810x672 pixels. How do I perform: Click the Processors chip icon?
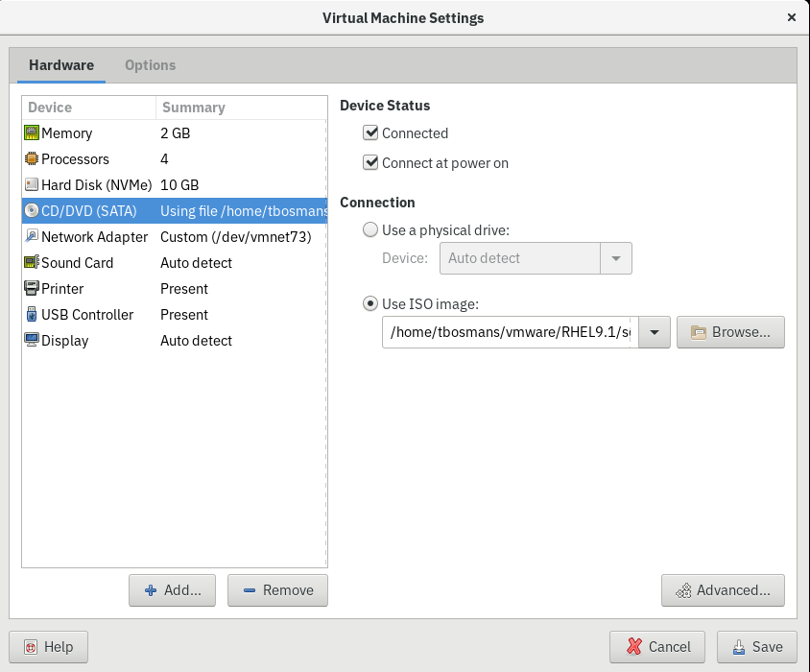click(32, 159)
